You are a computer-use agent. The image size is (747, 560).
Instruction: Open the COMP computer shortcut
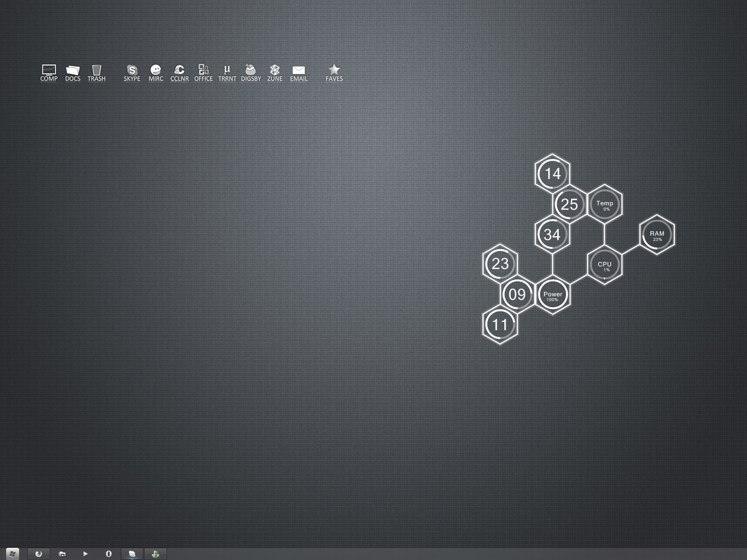click(x=49, y=73)
